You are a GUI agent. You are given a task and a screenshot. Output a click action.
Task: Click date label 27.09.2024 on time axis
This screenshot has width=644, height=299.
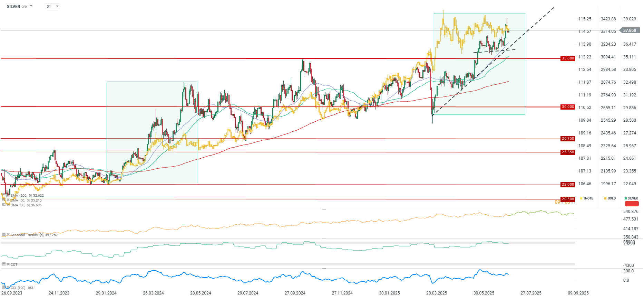(x=295, y=293)
